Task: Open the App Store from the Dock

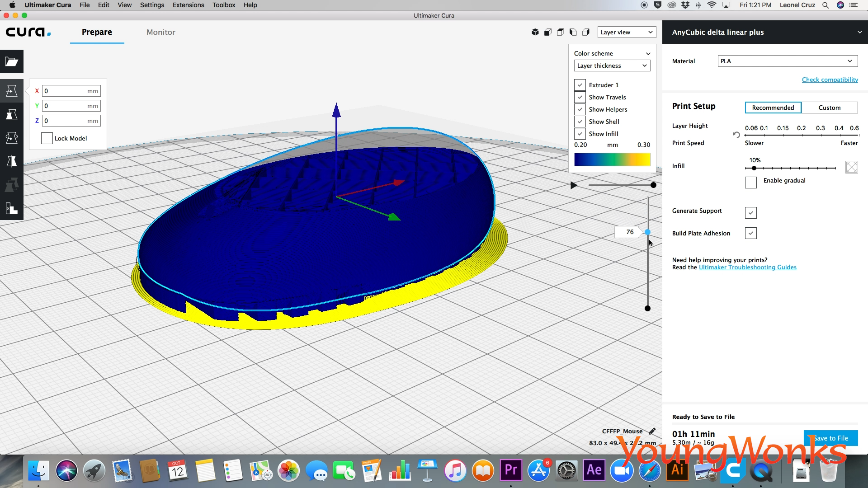Action: coord(538,471)
